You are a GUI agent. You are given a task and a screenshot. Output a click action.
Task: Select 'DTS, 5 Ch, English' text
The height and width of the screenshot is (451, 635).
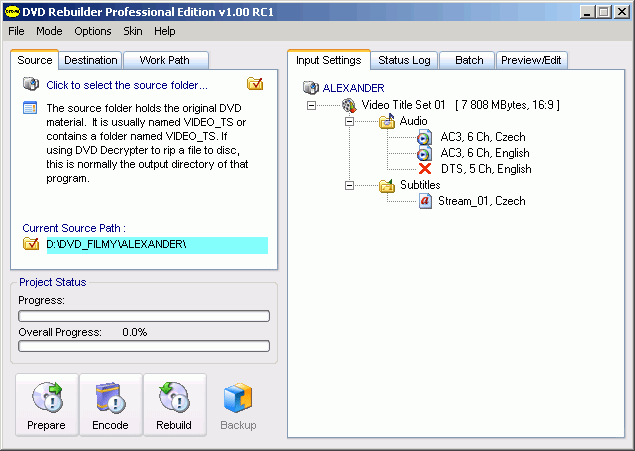pos(486,169)
